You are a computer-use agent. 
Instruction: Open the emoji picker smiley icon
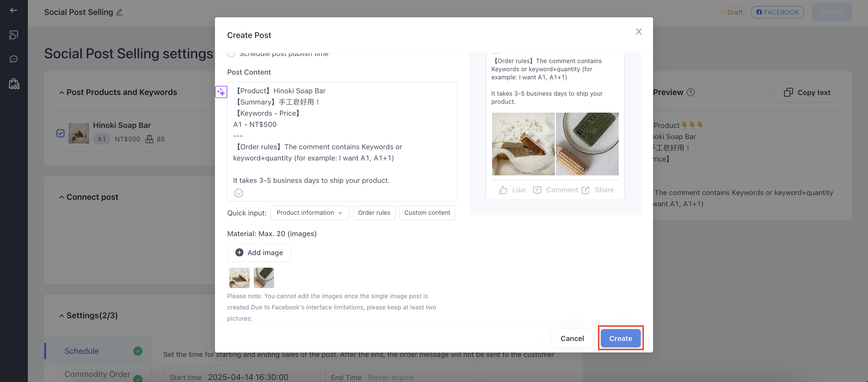point(239,193)
